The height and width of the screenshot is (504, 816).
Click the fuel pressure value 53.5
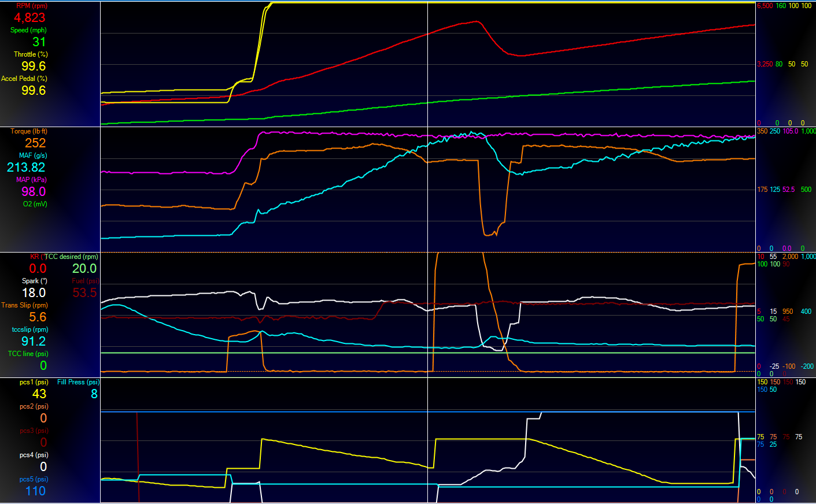(x=84, y=292)
